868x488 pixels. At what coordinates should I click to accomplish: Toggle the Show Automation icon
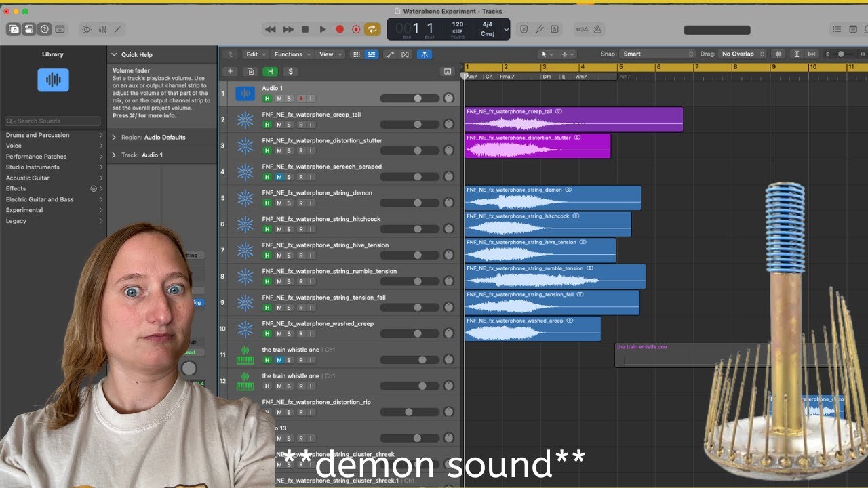pos(391,54)
